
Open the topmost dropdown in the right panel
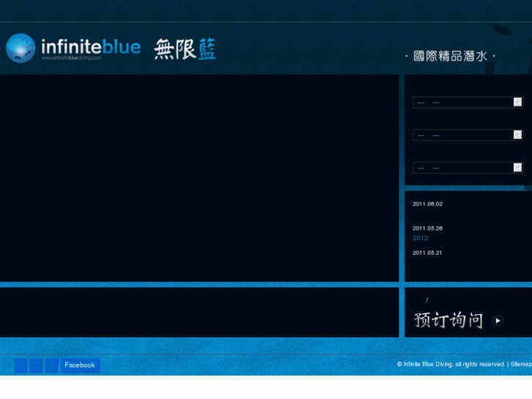pos(468,102)
